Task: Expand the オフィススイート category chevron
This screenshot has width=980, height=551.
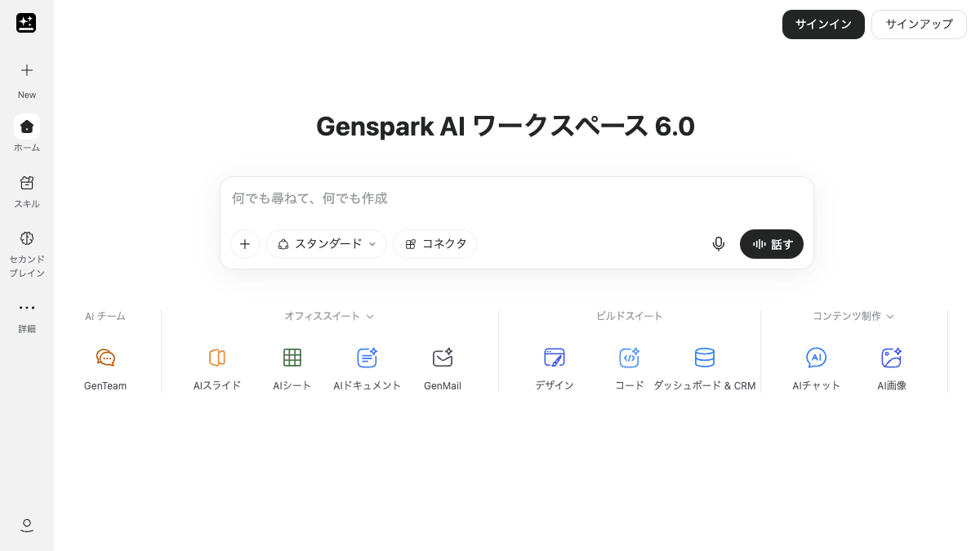Action: pos(370,317)
